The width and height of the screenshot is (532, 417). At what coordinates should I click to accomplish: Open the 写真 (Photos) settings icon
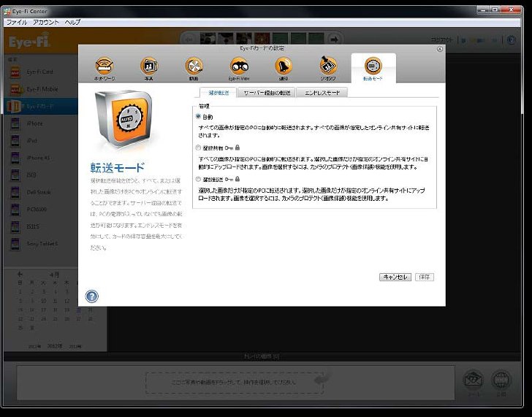click(x=149, y=68)
